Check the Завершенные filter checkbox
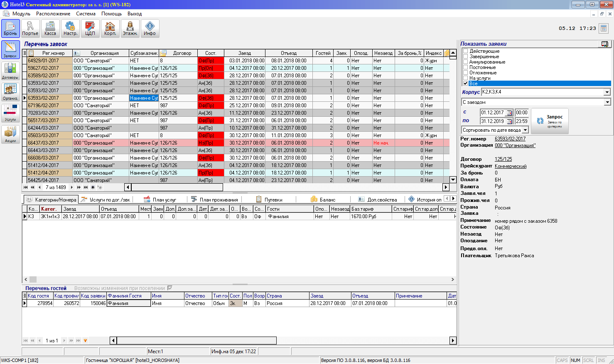Viewport: 614px width, 364px height. (465, 57)
